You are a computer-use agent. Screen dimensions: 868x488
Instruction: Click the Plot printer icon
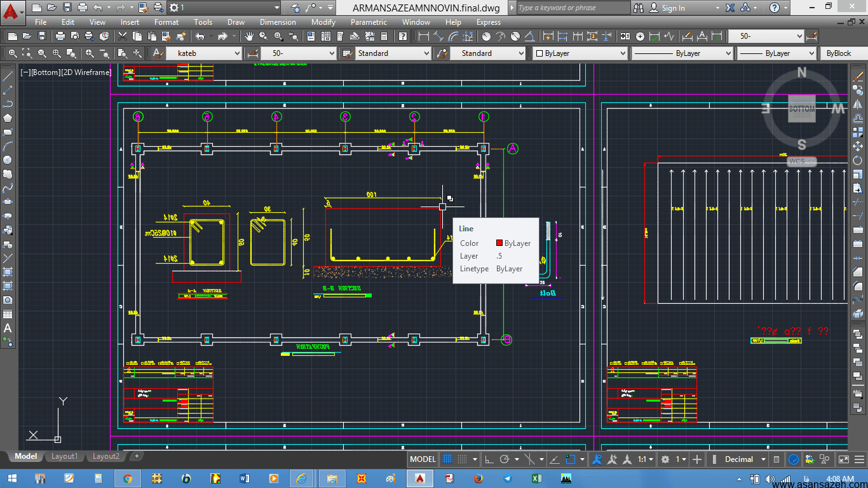coord(60,36)
